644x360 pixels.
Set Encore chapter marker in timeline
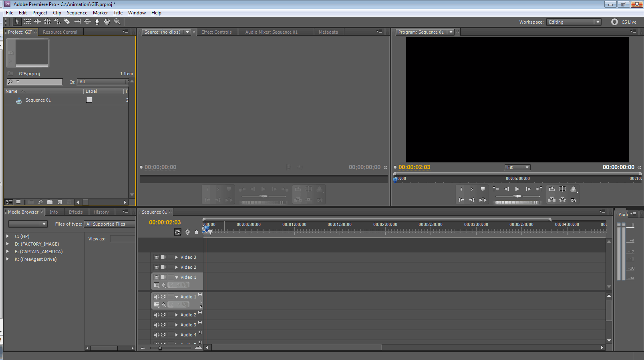(187, 232)
